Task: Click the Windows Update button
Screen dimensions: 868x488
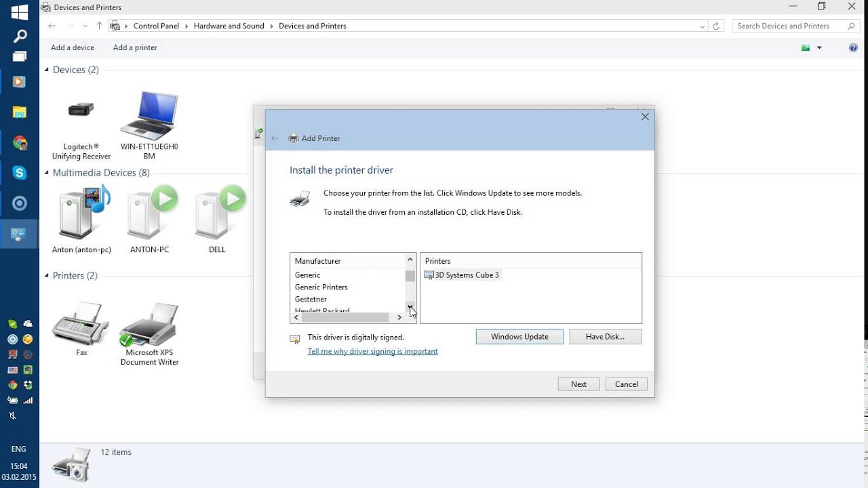Action: coord(519,337)
